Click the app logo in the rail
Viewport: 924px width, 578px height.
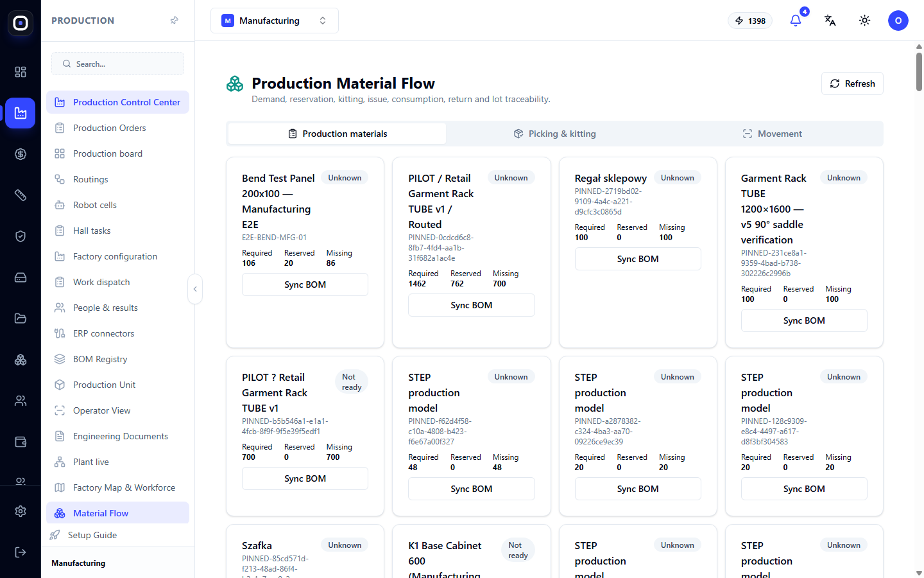(x=21, y=23)
